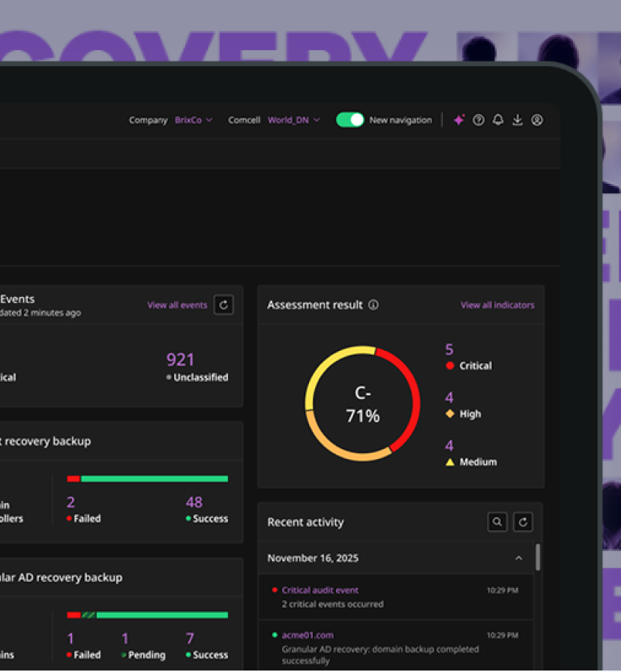The image size is (621, 672).
Task: Open the Critical audit event entry
Action: pos(320,590)
